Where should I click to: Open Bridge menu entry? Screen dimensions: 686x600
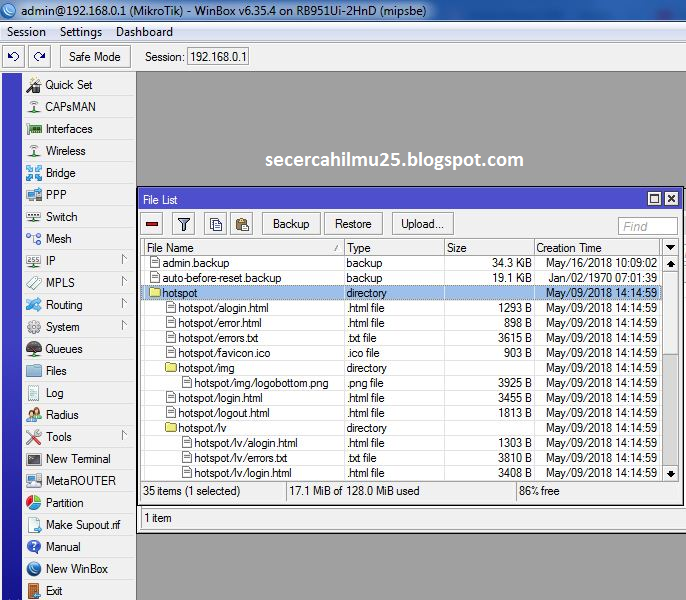(x=79, y=173)
